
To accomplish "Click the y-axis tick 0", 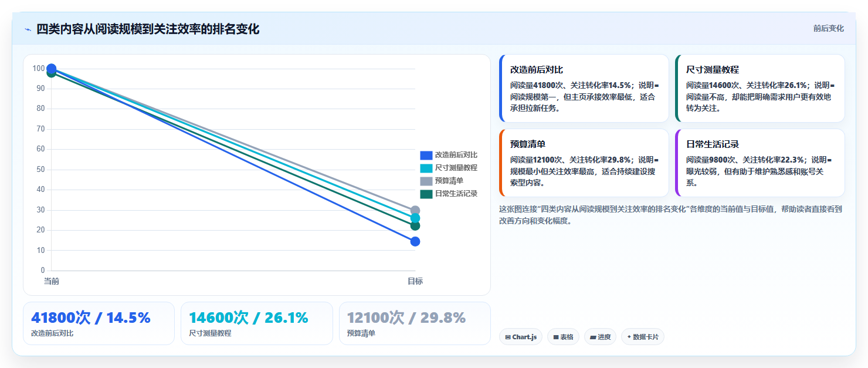I will point(42,271).
